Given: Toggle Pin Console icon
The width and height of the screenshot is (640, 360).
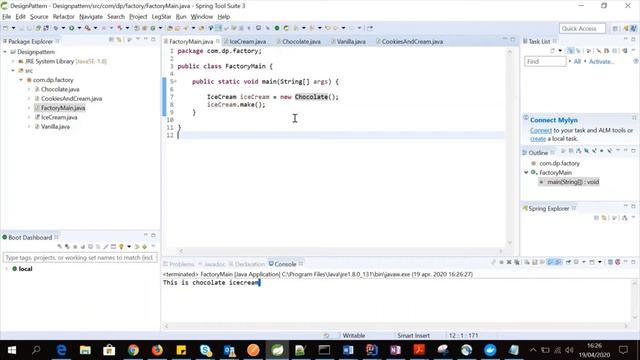Looking at the screenshot, I should (568, 262).
